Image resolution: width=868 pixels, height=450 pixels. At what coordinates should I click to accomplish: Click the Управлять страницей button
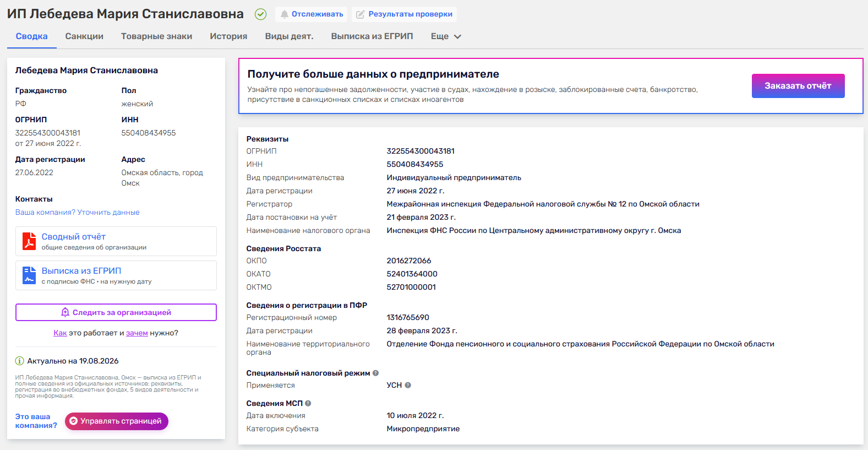tap(117, 421)
